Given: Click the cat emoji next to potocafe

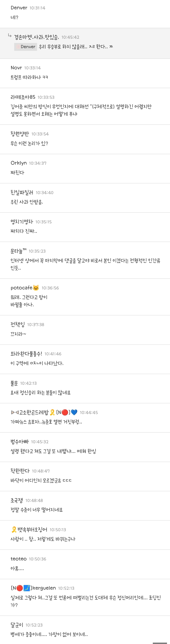Looking at the screenshot, I should (36, 288).
